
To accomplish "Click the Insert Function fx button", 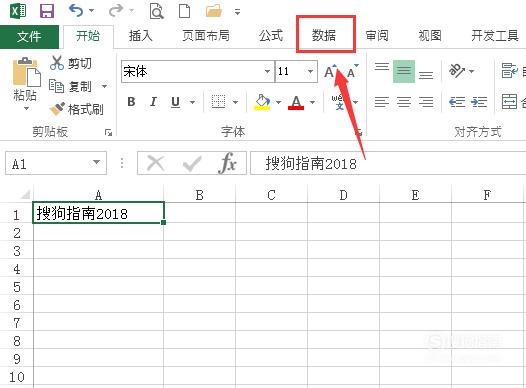I will pyautogui.click(x=228, y=163).
